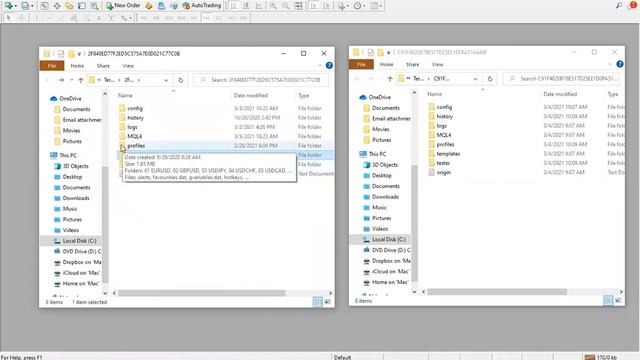Screen dimensions: 640x360
Task: Toggle chart shift
Action: [x=326, y=6]
